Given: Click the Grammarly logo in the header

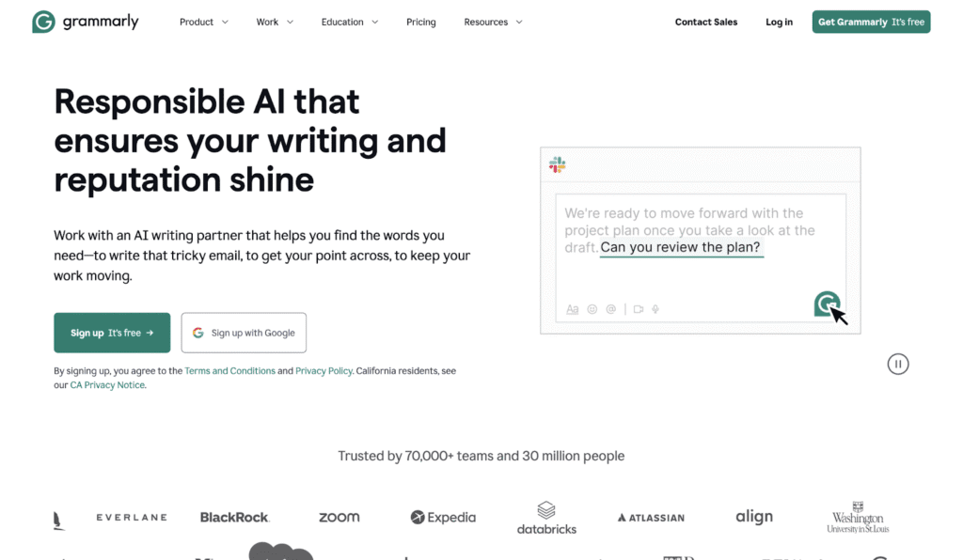Looking at the screenshot, I should [85, 22].
